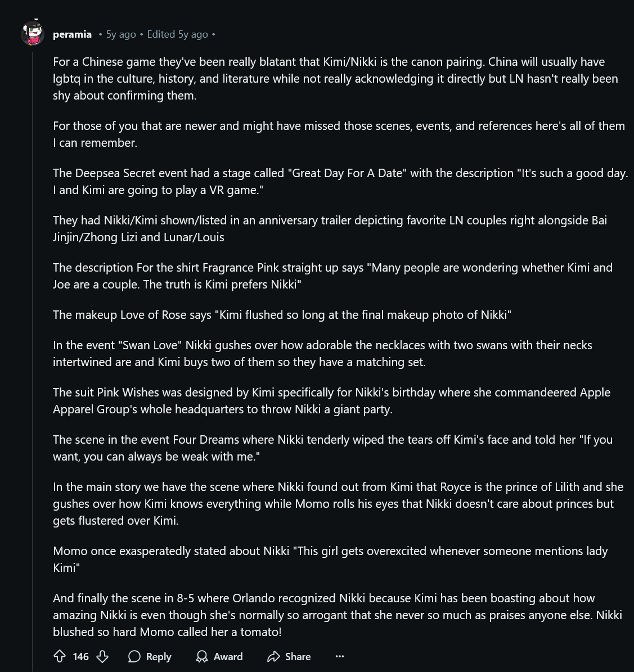Click the Love of Rose makeup sentence

(x=282, y=315)
